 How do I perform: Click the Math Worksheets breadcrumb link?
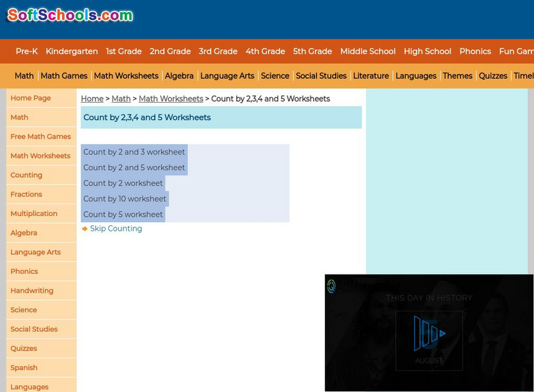click(171, 99)
